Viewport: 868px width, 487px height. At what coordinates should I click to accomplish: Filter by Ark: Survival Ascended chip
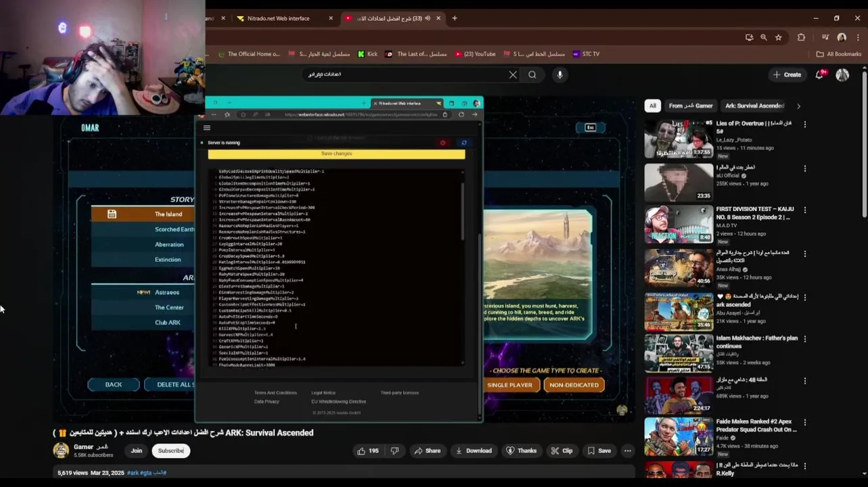coord(754,106)
